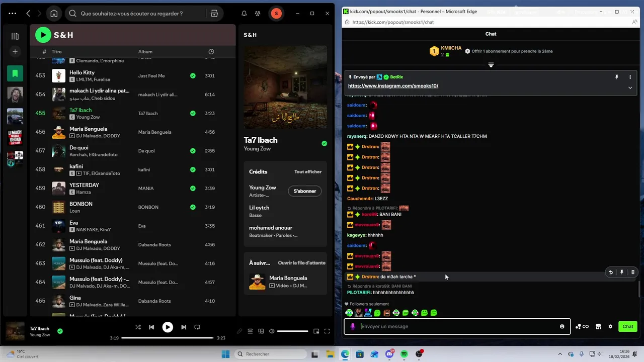This screenshot has height=362, width=644.
Task: Collapse the Kick leaderboard arrow
Action: (491, 65)
